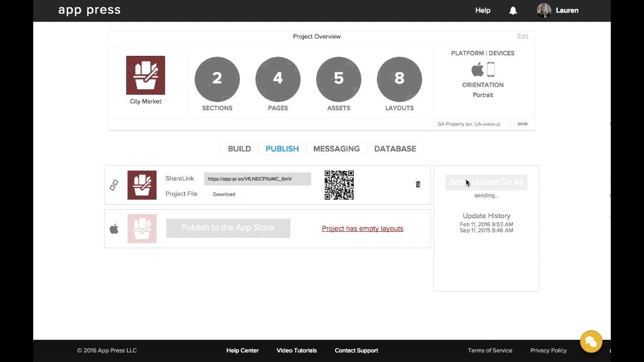This screenshot has height=362, width=644.
Task: Open Terms of Service link
Action: point(490,350)
